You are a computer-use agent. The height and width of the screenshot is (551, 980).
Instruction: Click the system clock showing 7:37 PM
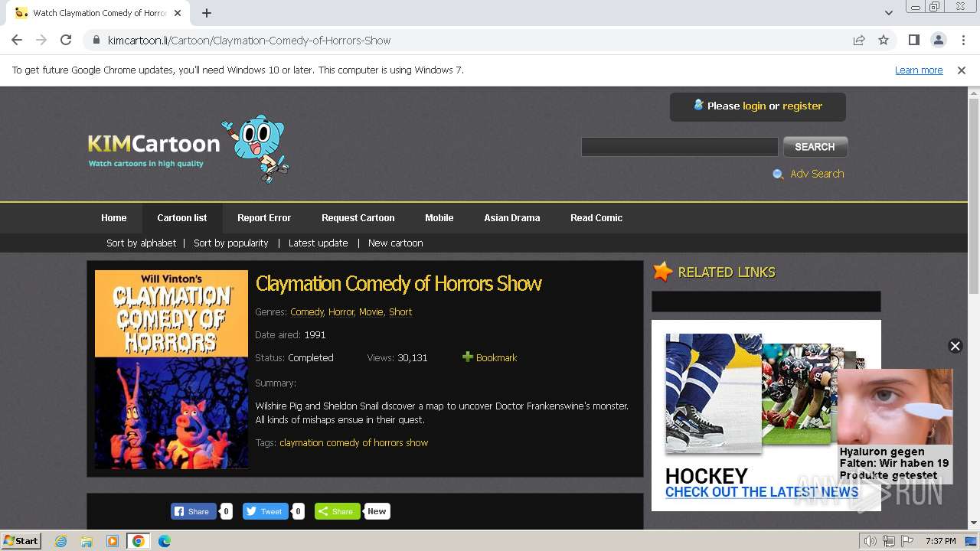tap(941, 541)
